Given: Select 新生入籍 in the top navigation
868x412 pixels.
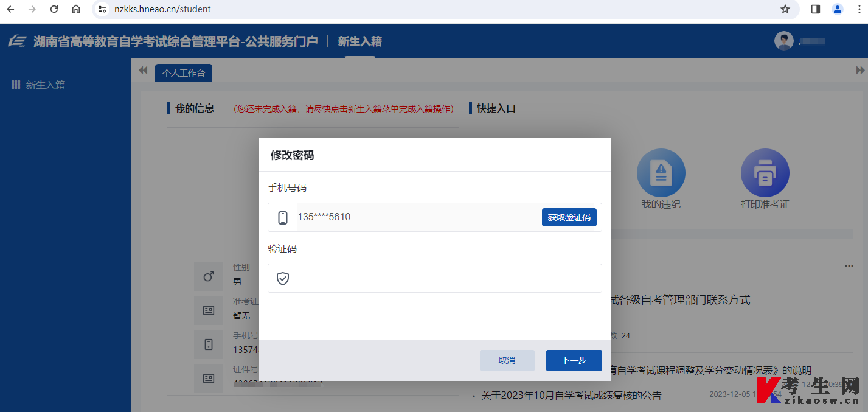Looking at the screenshot, I should tap(359, 40).
